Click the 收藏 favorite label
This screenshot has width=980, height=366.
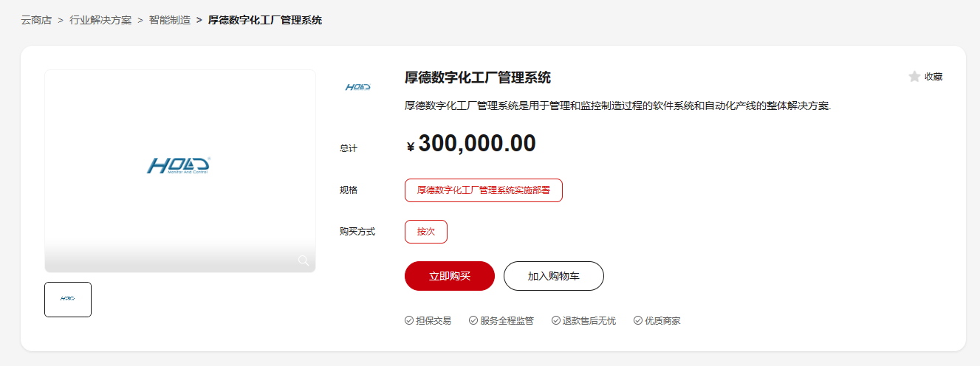click(933, 77)
